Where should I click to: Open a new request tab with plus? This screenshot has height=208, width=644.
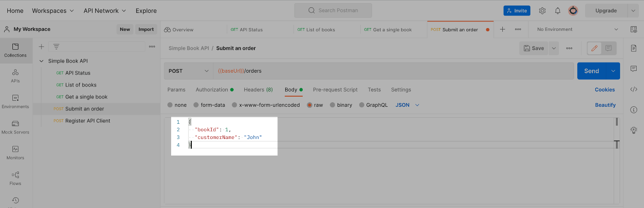pos(502,29)
